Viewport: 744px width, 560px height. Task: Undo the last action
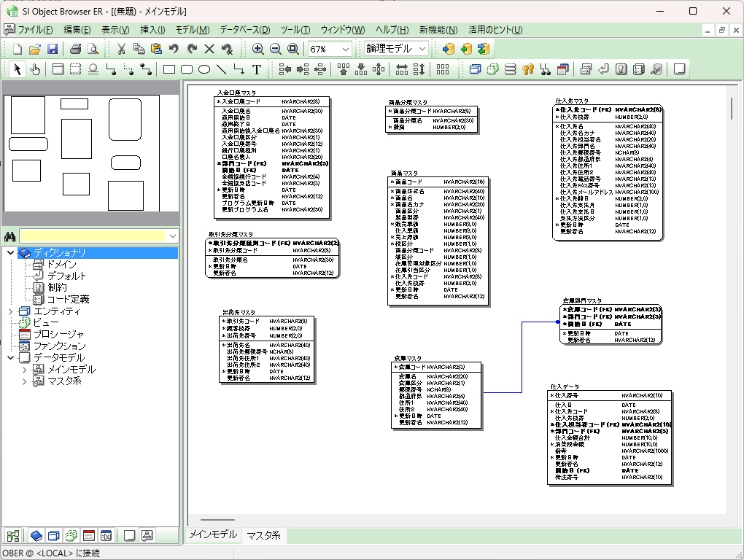point(174,49)
